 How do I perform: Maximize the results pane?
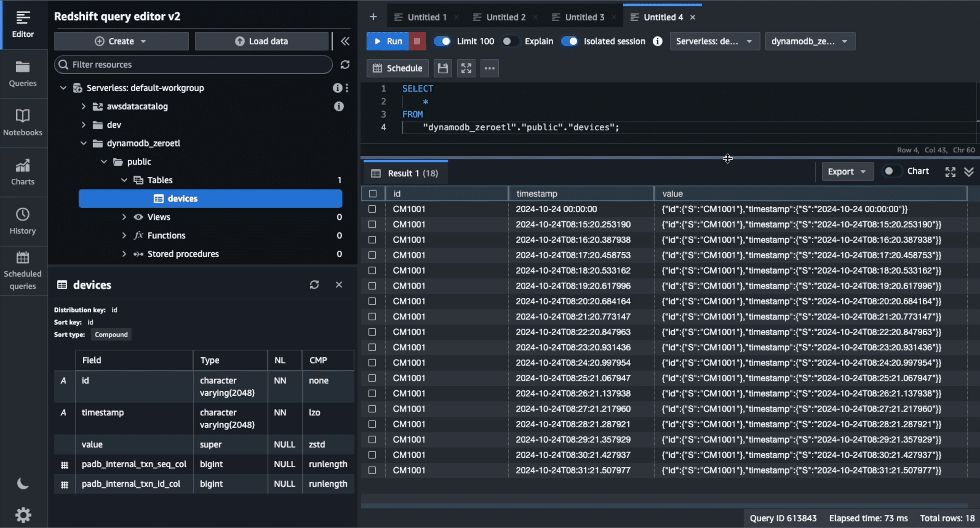[x=950, y=172]
